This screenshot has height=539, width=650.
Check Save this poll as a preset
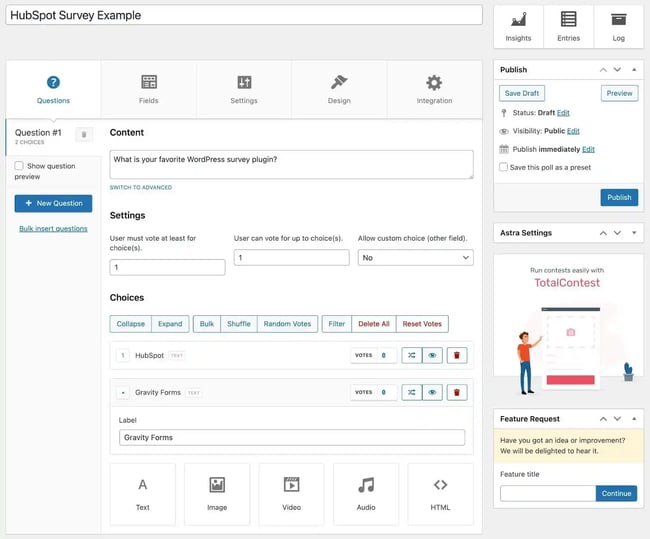coord(503,167)
